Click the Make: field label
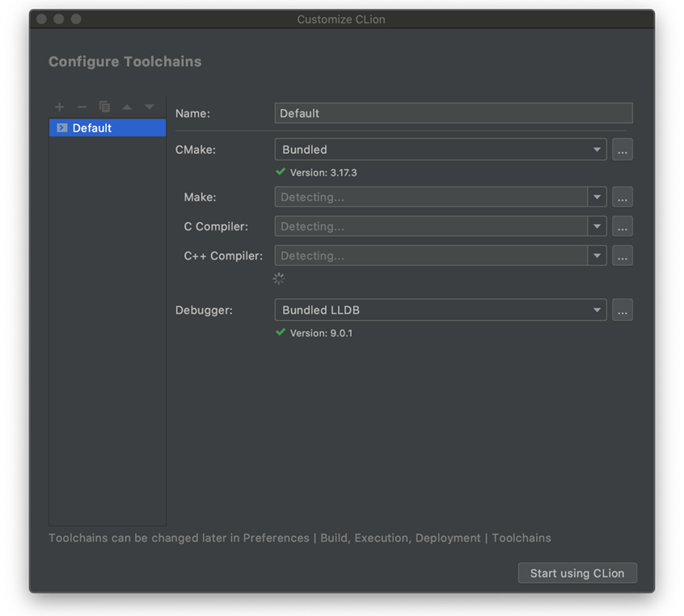The width and height of the screenshot is (684, 616). click(x=200, y=197)
